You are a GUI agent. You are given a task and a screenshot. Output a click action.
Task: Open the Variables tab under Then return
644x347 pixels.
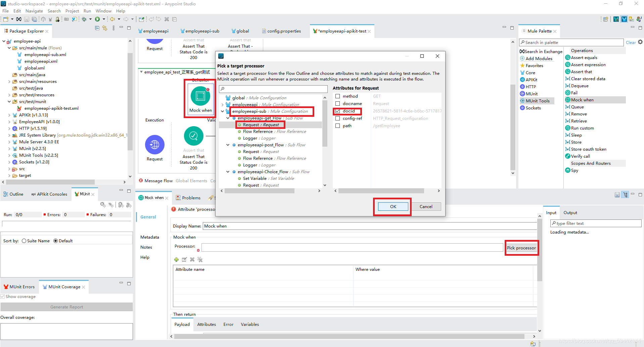click(x=250, y=325)
